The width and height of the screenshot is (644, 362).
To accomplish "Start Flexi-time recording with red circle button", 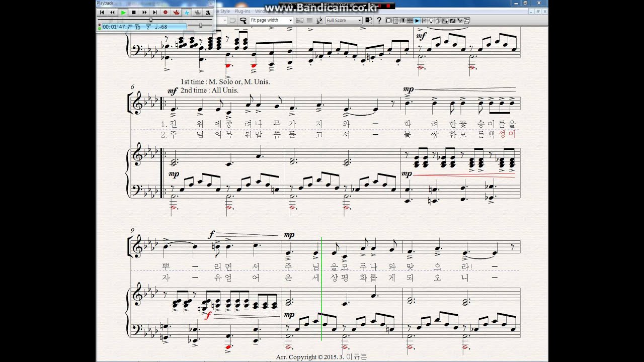I will (x=166, y=12).
